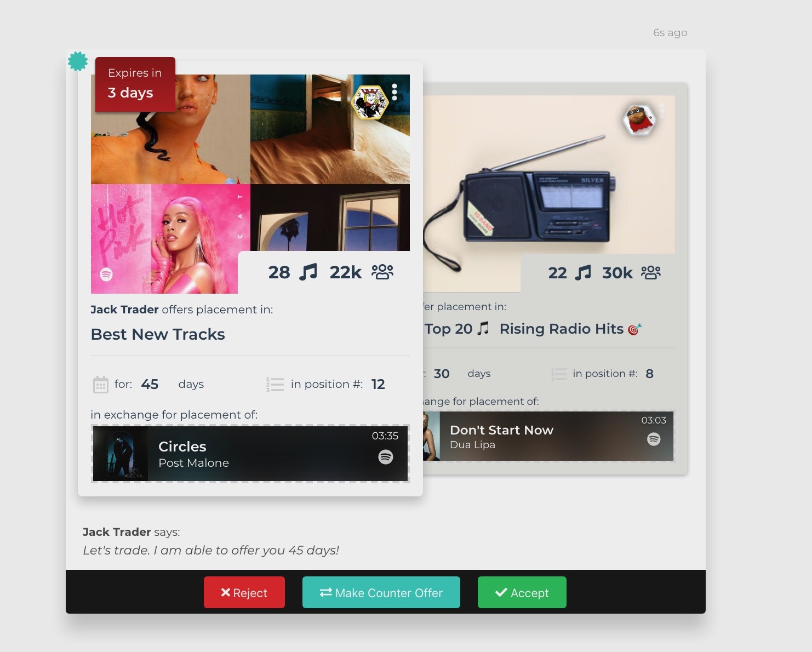Image resolution: width=812 pixels, height=652 pixels.
Task: Open the faint three-dot menu on Rising Radio Hits card
Action: point(662,111)
